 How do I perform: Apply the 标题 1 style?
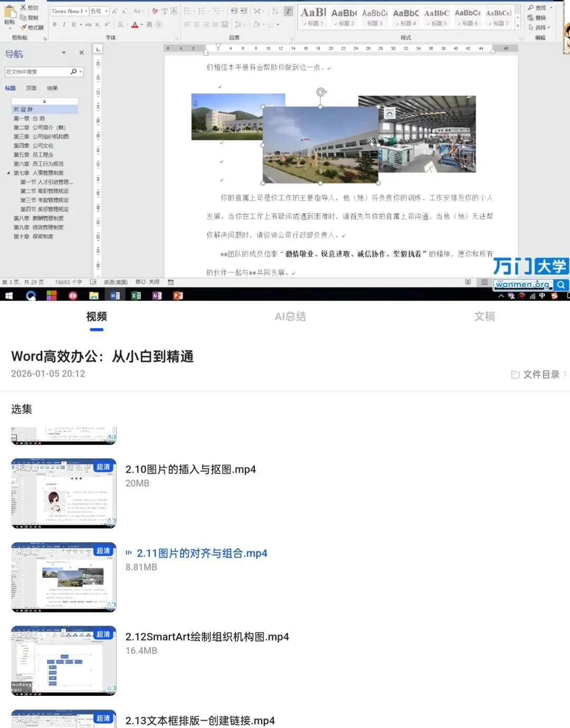pyautogui.click(x=313, y=16)
